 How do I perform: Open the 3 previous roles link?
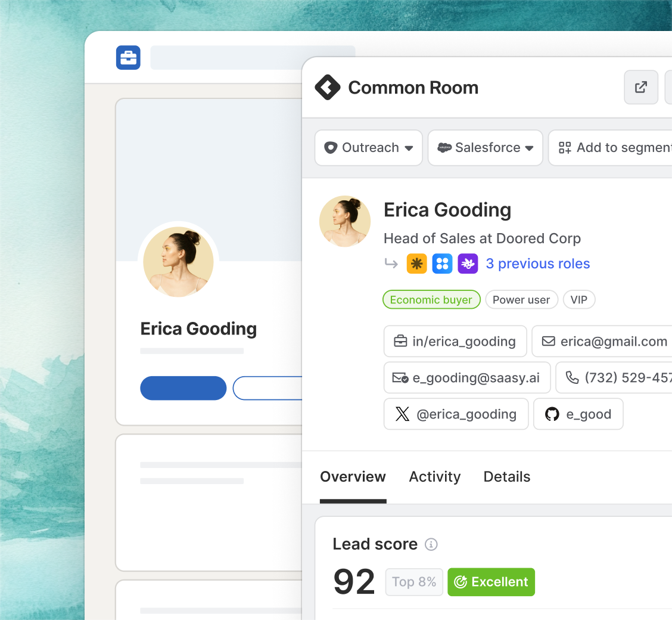[x=538, y=263]
